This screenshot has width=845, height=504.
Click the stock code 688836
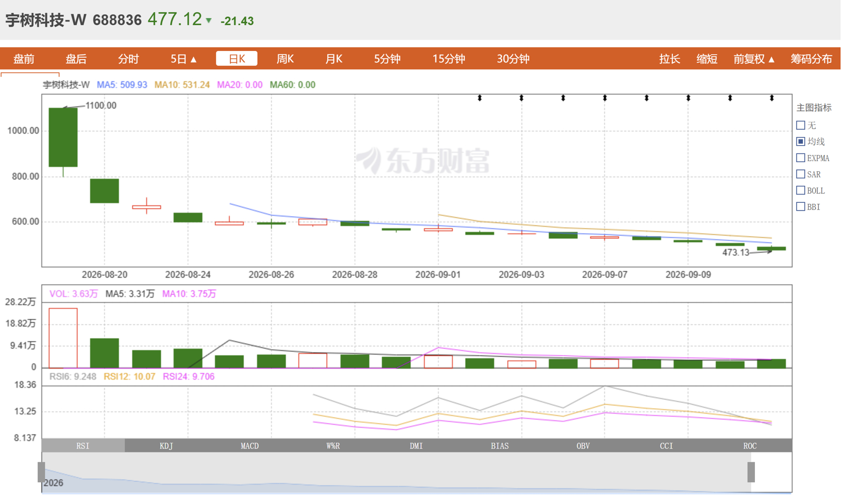117,20
